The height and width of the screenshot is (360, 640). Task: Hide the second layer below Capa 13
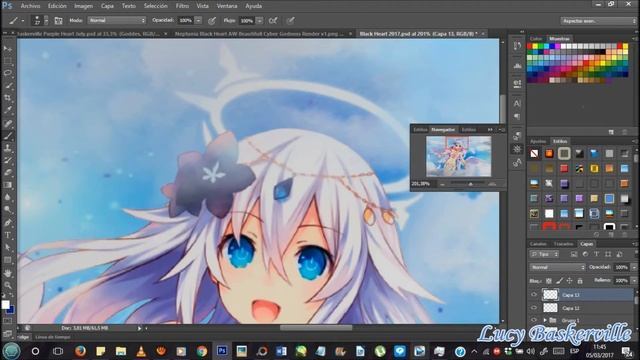click(534, 308)
